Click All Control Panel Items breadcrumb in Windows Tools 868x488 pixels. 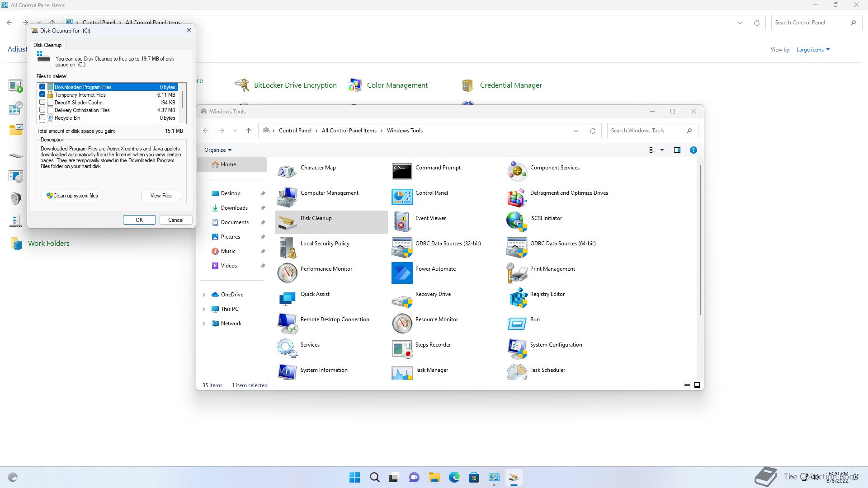349,131
